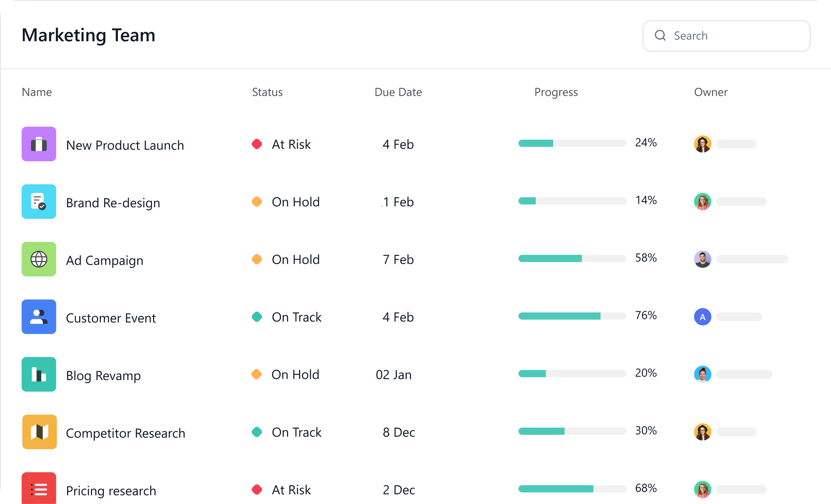Click the blue Customer Event people icon
This screenshot has width=831, height=504.
pos(39,317)
